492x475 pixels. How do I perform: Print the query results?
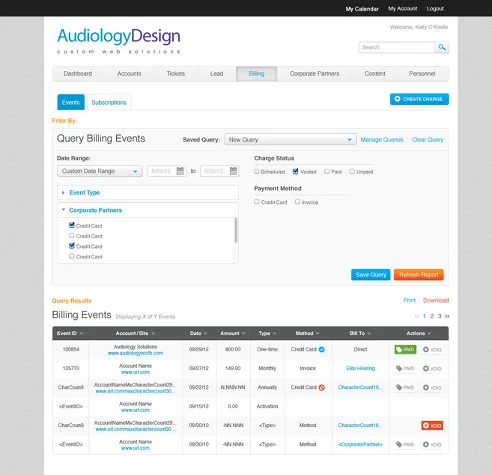409,300
